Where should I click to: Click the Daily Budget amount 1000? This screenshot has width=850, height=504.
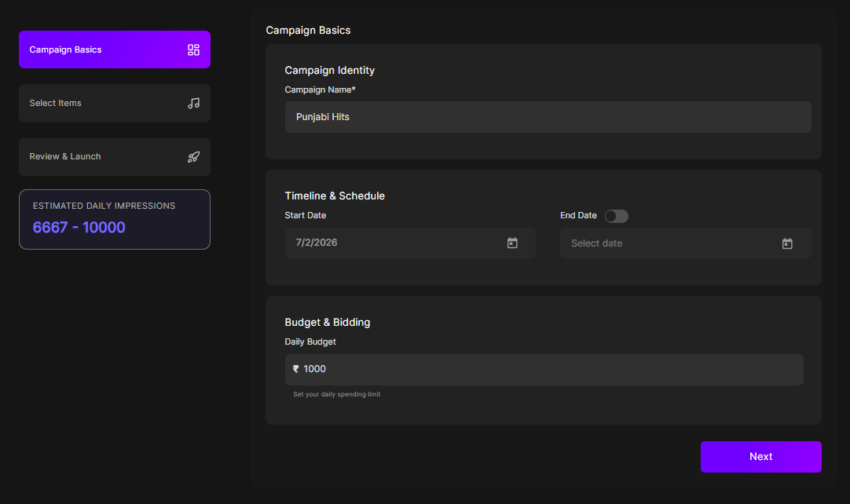click(x=314, y=369)
